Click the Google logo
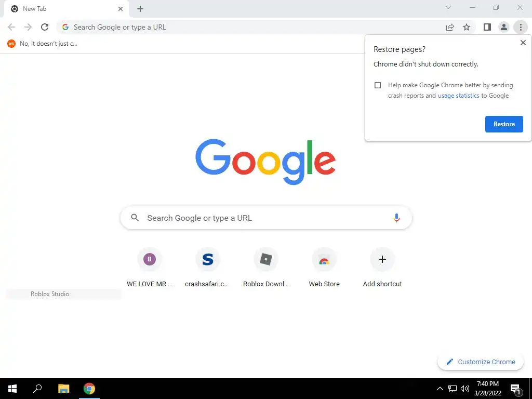The image size is (532, 399). [265, 162]
